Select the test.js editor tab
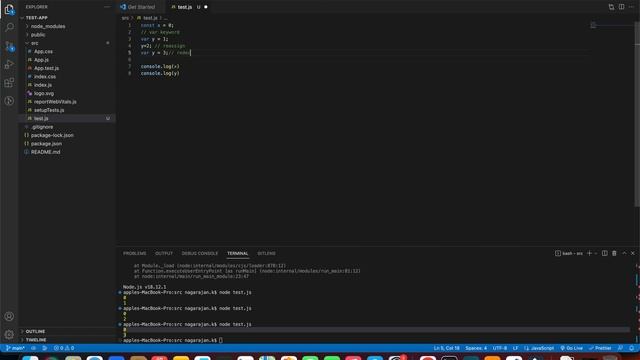This screenshot has height=360, width=640. point(184,7)
